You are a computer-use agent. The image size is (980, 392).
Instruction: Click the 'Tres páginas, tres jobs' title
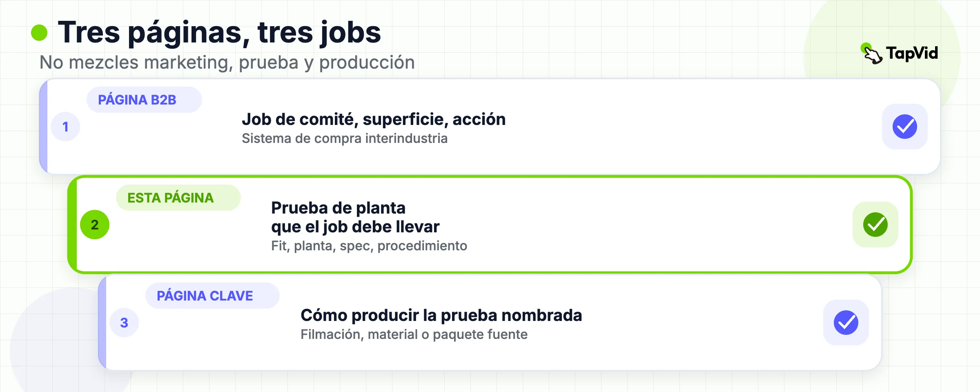[x=219, y=32]
